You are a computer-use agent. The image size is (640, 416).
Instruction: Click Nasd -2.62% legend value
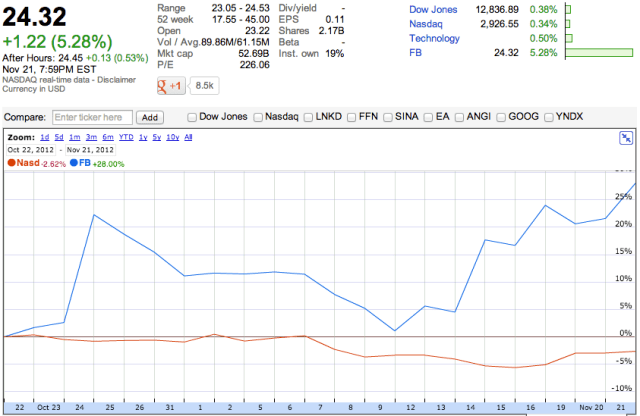(53, 164)
